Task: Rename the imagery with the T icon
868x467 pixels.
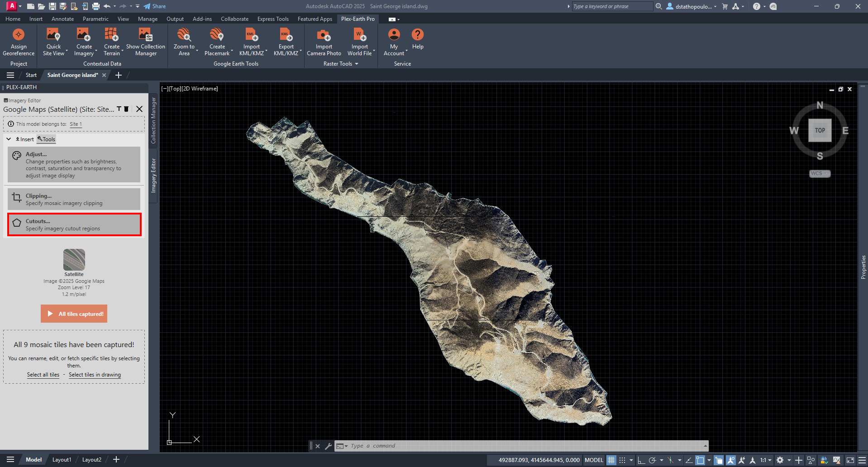Action: pos(119,109)
